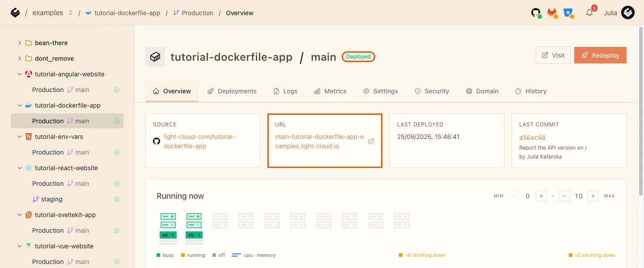Click the app package cube icon
Viewport: 644px width, 268px height.
(155, 57)
